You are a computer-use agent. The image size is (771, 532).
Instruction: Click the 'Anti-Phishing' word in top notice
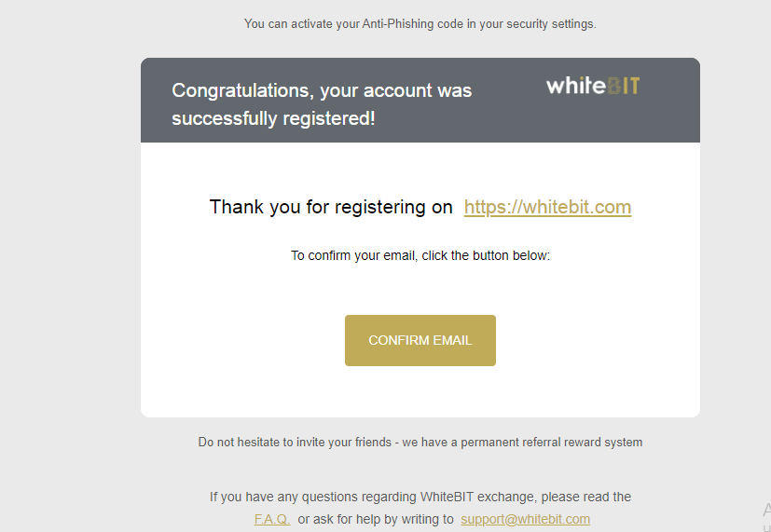399,24
